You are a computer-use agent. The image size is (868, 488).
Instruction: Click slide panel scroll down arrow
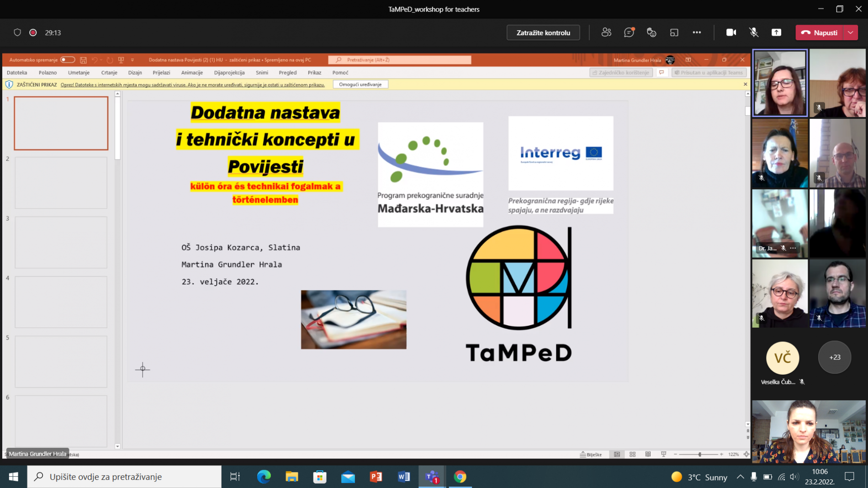[117, 446]
